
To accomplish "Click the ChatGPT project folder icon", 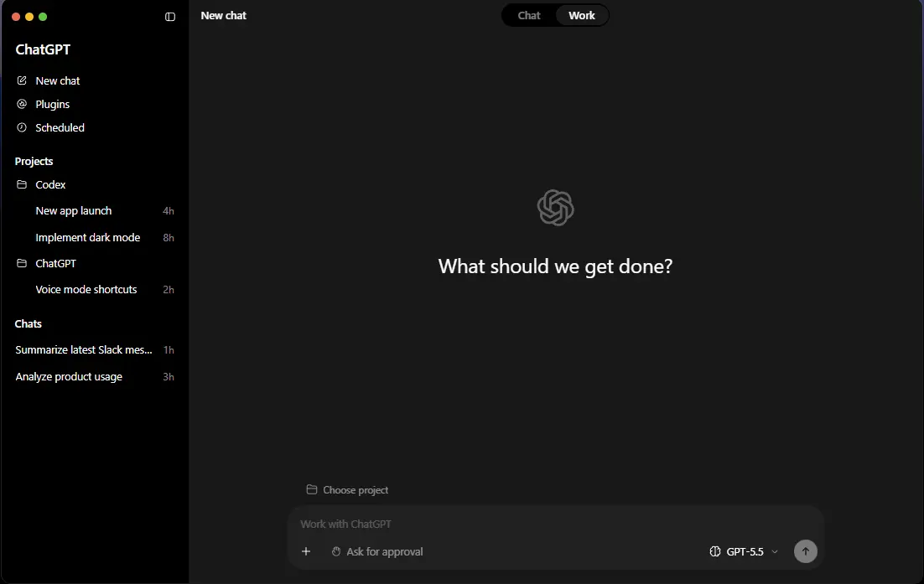I will pyautogui.click(x=22, y=263).
